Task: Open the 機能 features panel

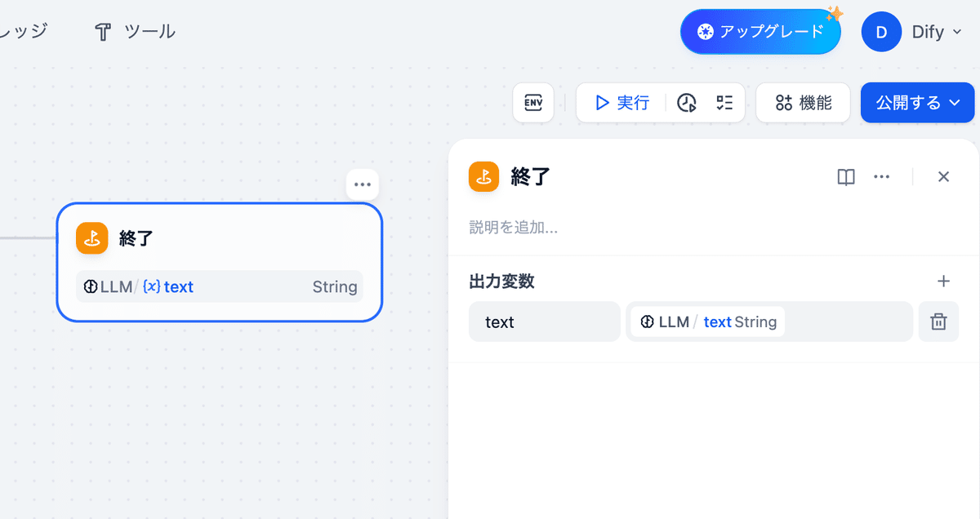Action: pyautogui.click(x=803, y=102)
